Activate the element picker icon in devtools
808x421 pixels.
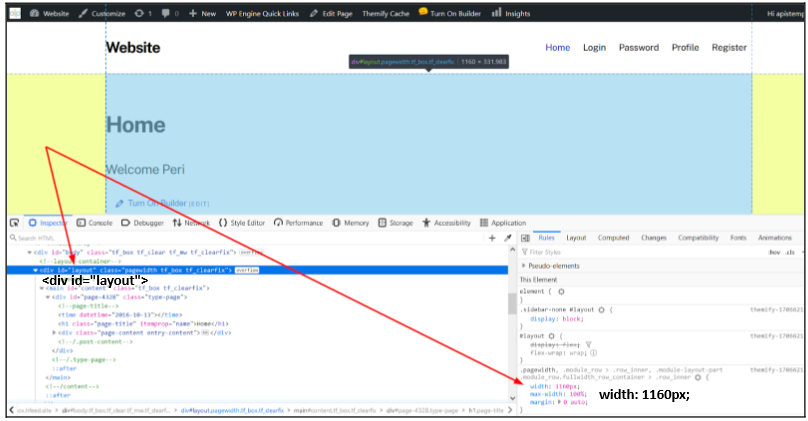(x=14, y=223)
